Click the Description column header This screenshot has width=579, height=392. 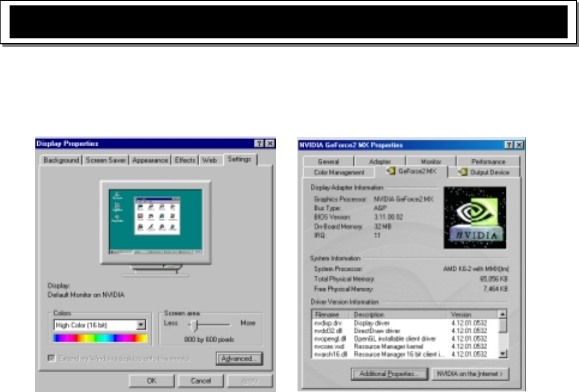click(x=399, y=315)
